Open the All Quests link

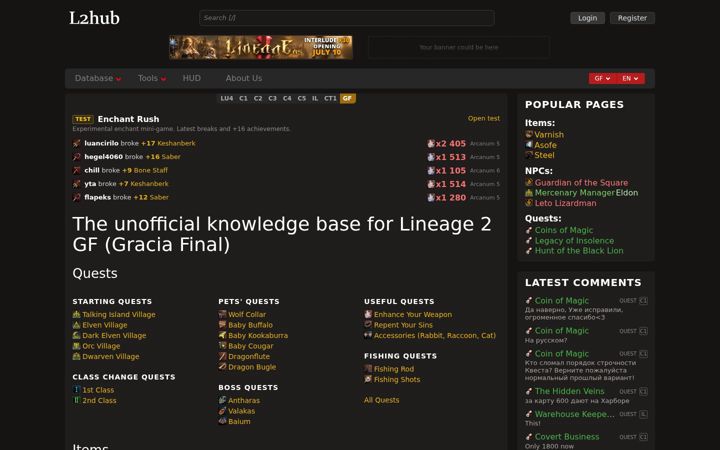click(381, 400)
